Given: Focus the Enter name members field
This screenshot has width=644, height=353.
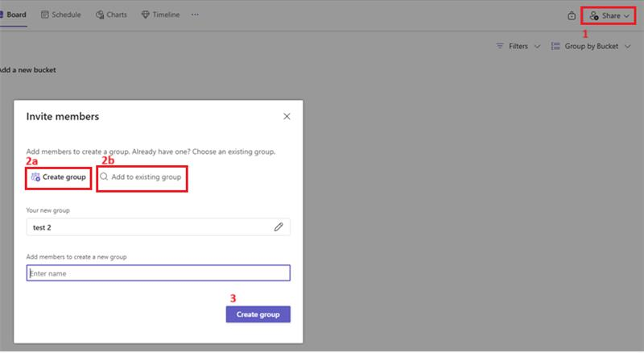Looking at the screenshot, I should (158, 273).
